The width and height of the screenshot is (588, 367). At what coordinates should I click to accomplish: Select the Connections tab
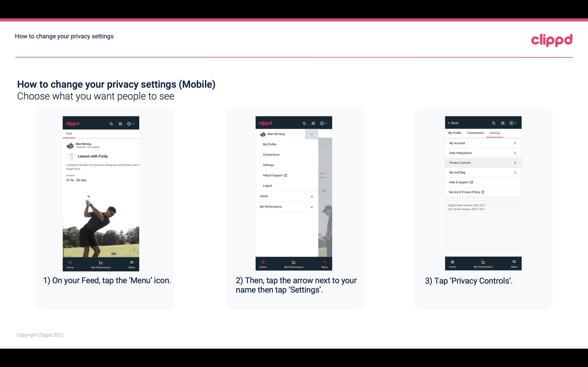click(x=475, y=133)
